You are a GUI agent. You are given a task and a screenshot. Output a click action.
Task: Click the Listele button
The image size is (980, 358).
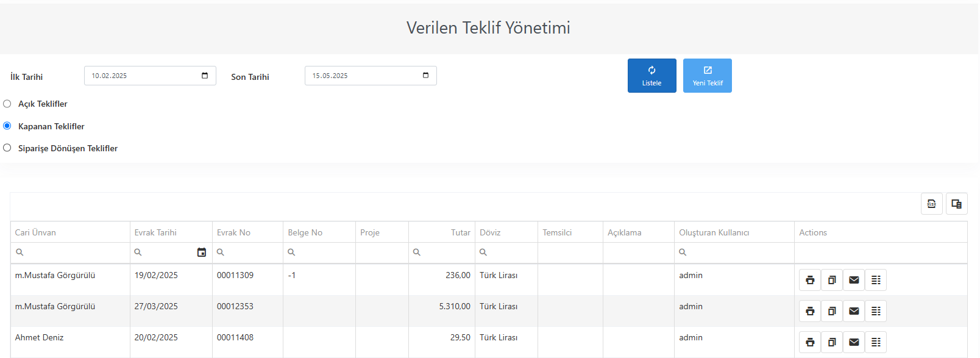click(652, 76)
